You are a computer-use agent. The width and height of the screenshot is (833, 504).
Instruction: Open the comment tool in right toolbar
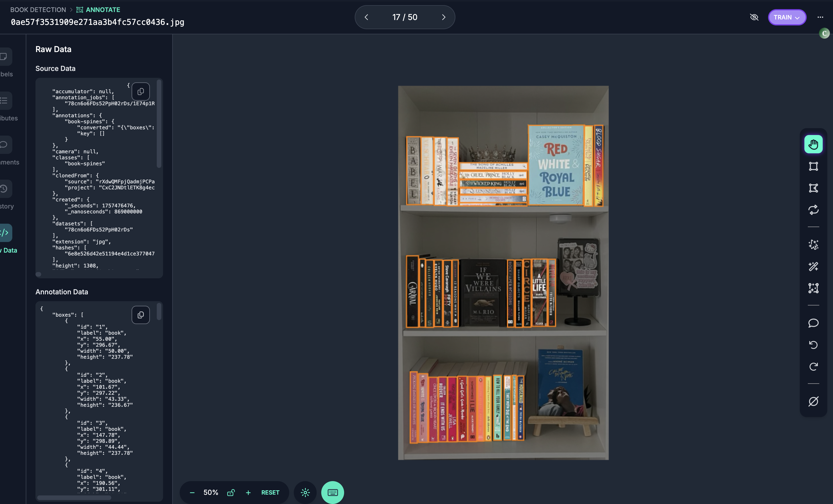point(813,323)
